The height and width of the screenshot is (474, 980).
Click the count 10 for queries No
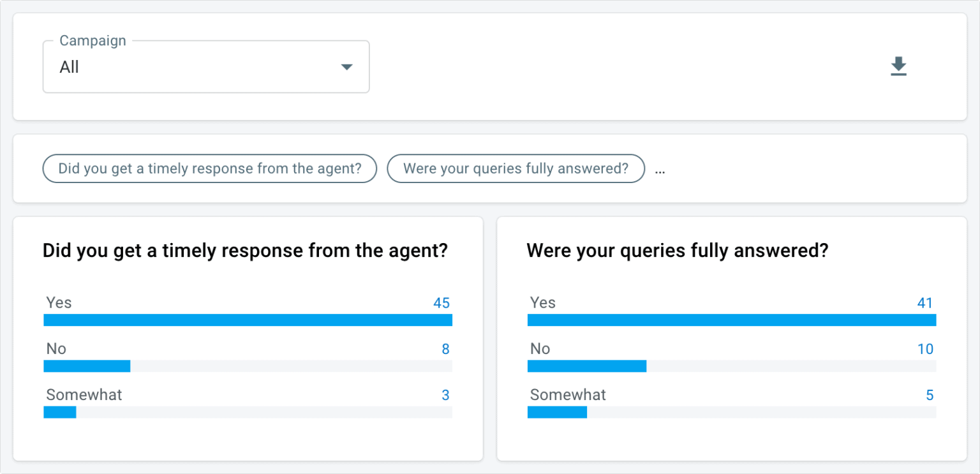(x=925, y=349)
